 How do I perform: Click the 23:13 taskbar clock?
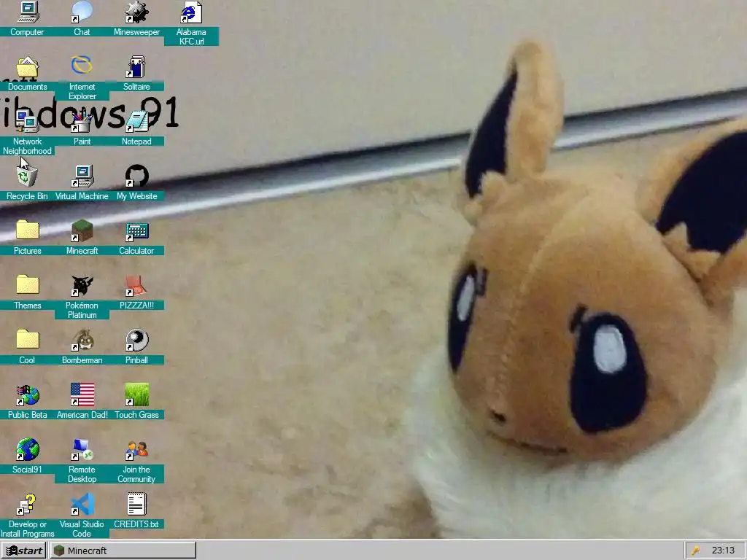click(723, 551)
